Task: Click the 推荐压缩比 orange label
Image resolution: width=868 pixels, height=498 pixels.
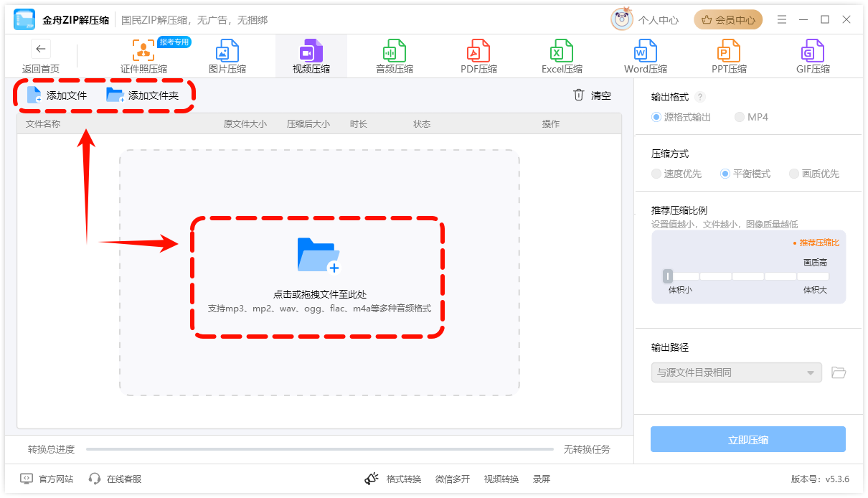Action: [816, 243]
